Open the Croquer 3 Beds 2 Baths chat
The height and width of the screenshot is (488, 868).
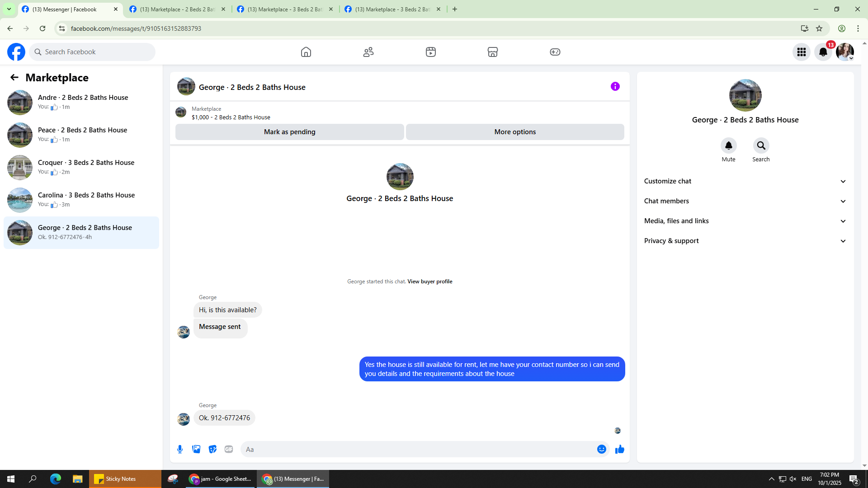pos(81,167)
